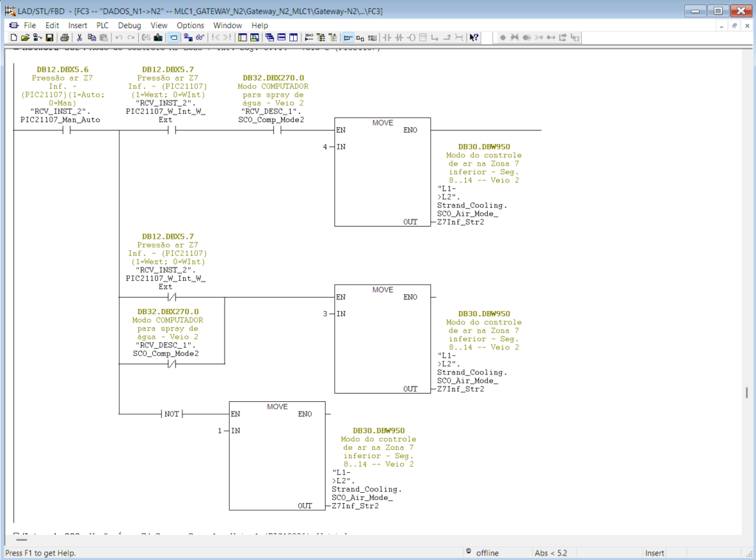The image size is (756, 560).
Task: Click the vertical scrollbar thumb
Action: coord(747,392)
